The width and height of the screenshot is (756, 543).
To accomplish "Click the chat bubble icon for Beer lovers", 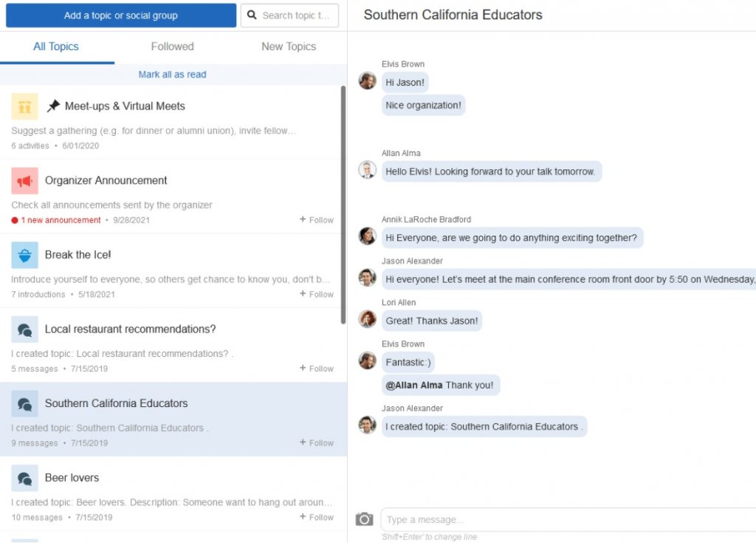I will tap(24, 478).
